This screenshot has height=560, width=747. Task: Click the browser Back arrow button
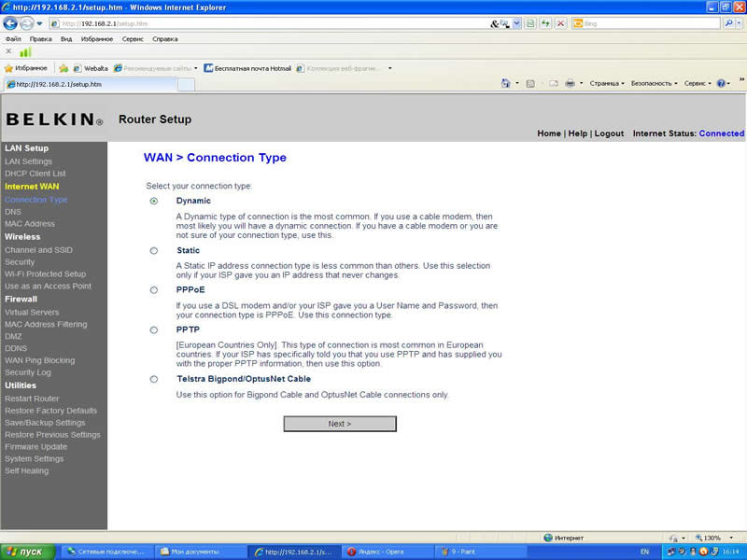tap(10, 22)
